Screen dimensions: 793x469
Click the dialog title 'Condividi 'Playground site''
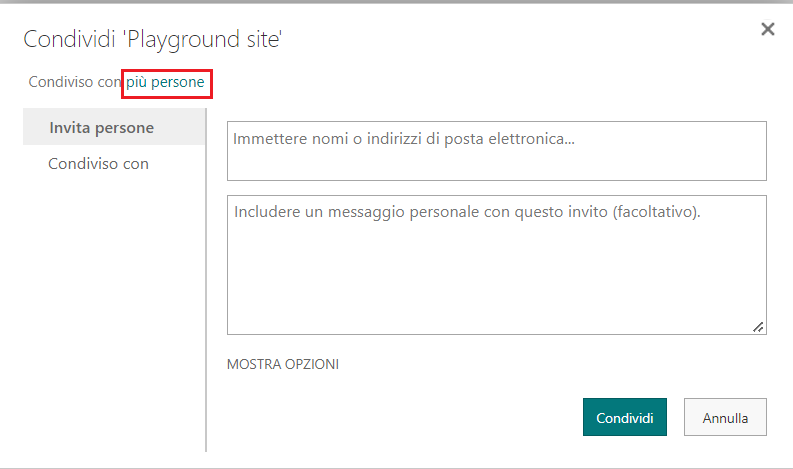coord(153,39)
